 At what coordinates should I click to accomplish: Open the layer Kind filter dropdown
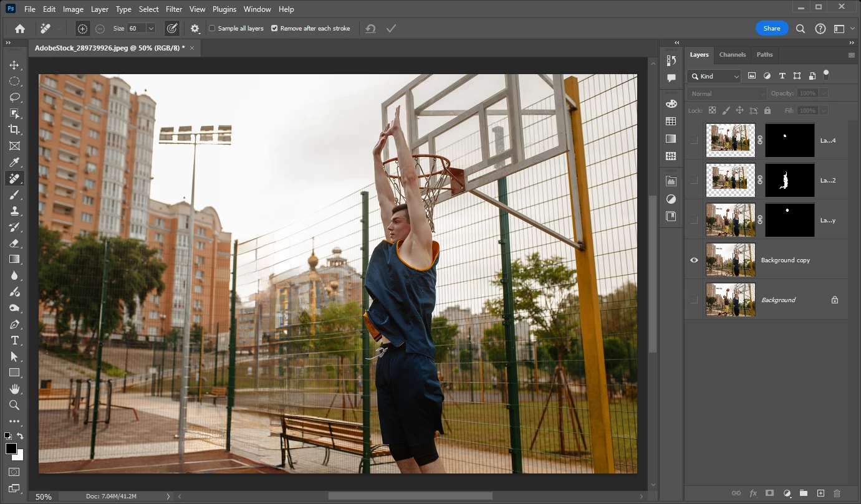coord(714,76)
